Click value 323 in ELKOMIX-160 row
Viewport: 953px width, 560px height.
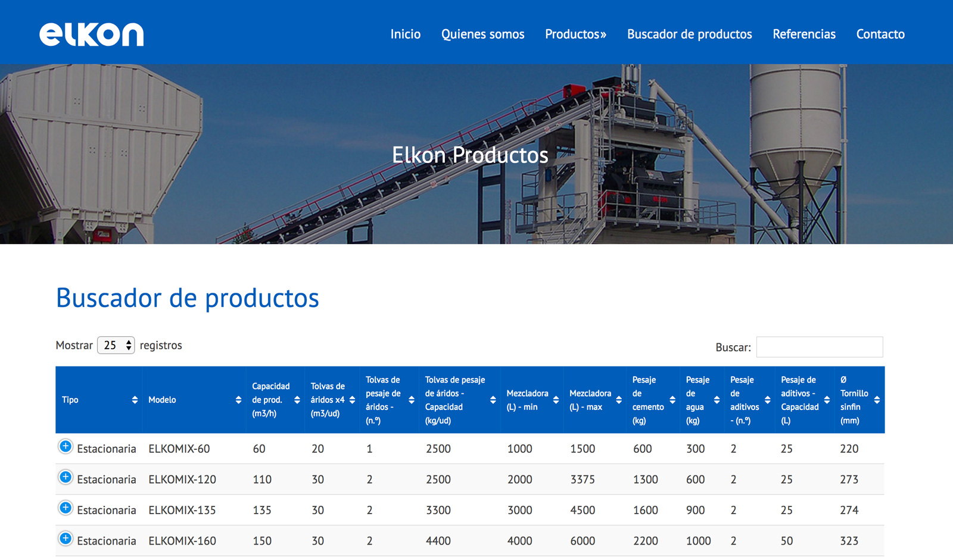tap(849, 541)
